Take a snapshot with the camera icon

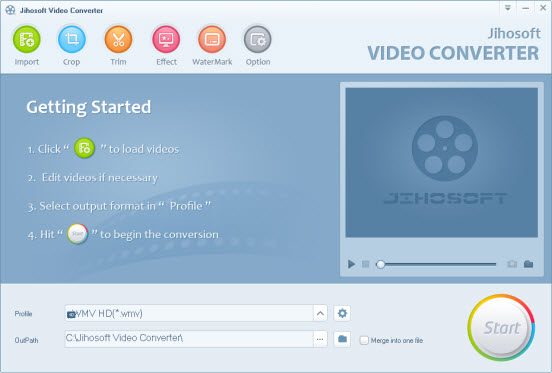tap(512, 264)
